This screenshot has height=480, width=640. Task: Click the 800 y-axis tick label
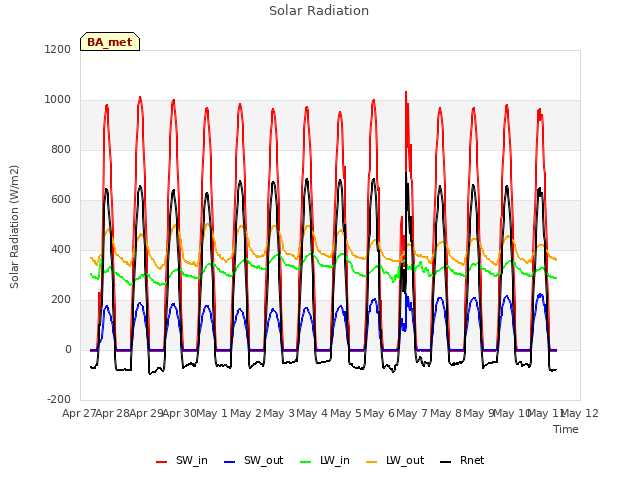[x=61, y=149]
